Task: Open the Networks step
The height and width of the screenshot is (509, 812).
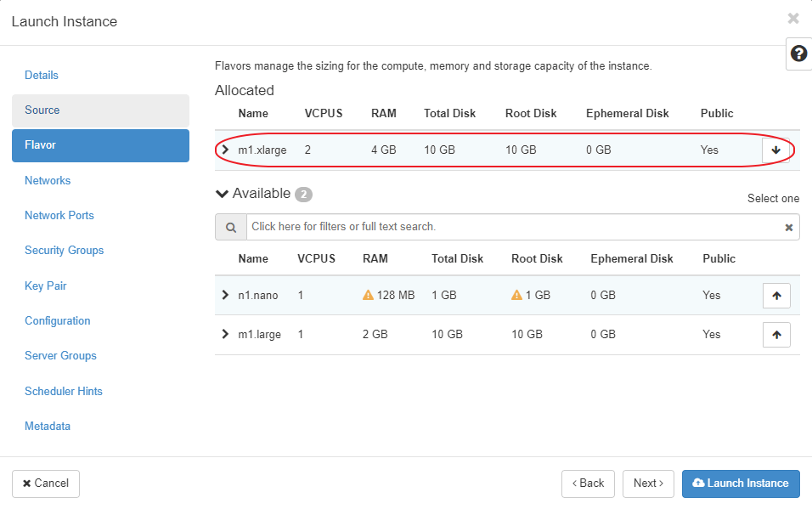Action: click(48, 181)
